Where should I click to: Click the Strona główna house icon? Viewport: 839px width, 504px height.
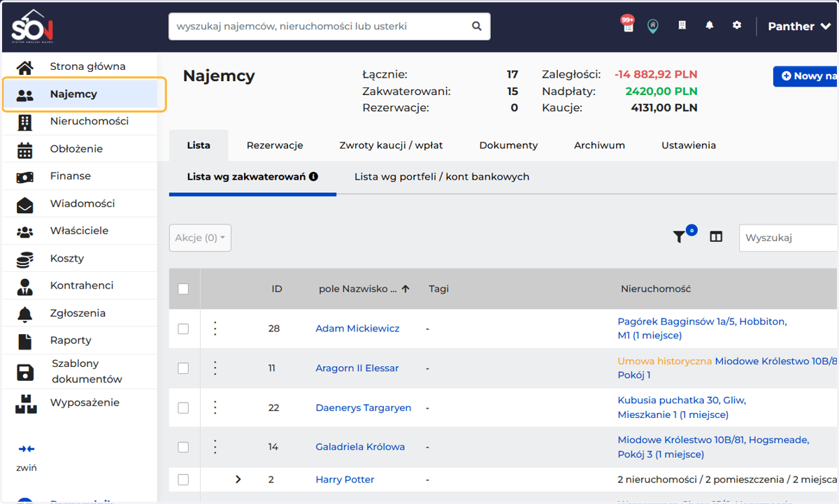[x=24, y=67]
